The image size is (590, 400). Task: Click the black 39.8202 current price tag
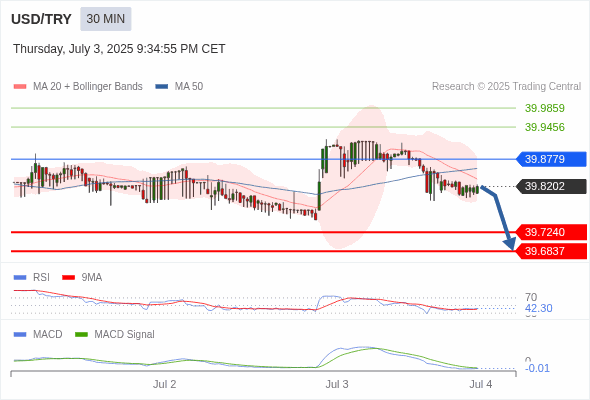click(551, 186)
